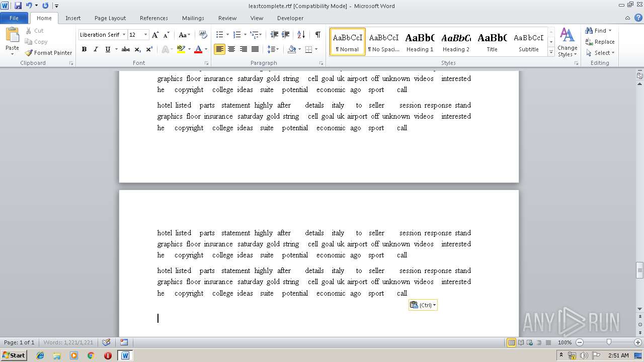Click the Change Styles button
This screenshot has height=362, width=644.
(567, 42)
